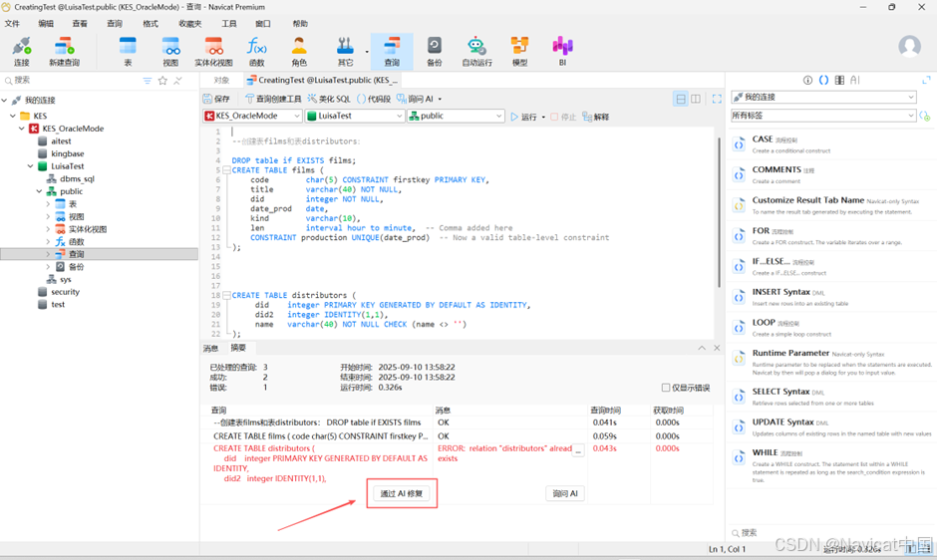Open the BI toolbar icon
Viewport: 937px width, 560px height.
point(562,52)
